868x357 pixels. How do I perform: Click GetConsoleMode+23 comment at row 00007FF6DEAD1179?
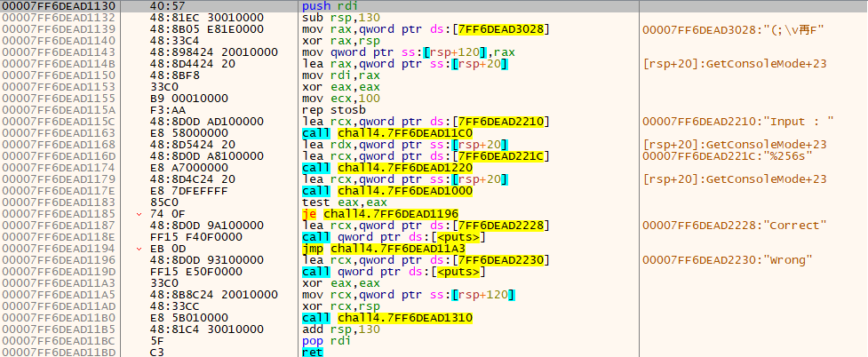[x=735, y=179]
